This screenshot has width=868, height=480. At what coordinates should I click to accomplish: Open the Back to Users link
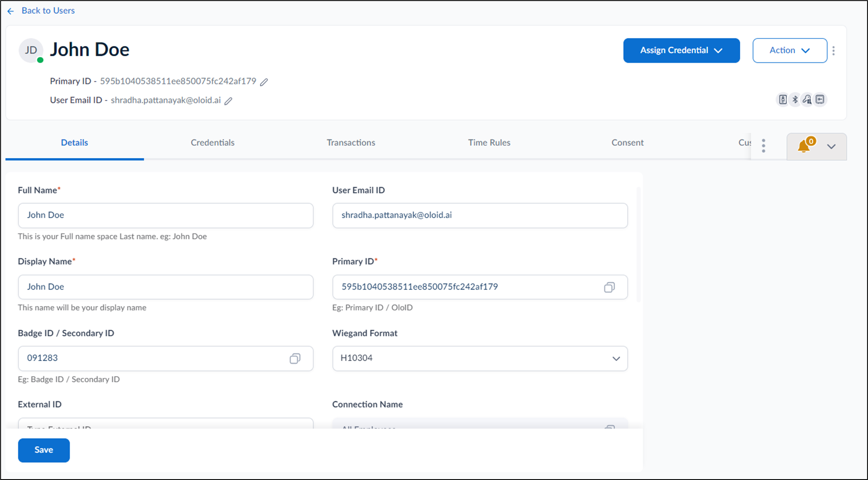point(48,10)
